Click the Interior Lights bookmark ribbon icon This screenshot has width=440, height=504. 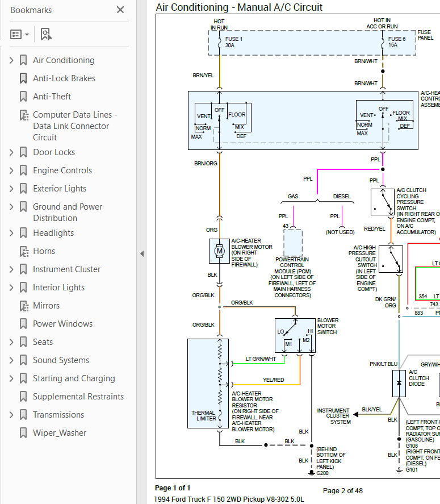(x=23, y=288)
